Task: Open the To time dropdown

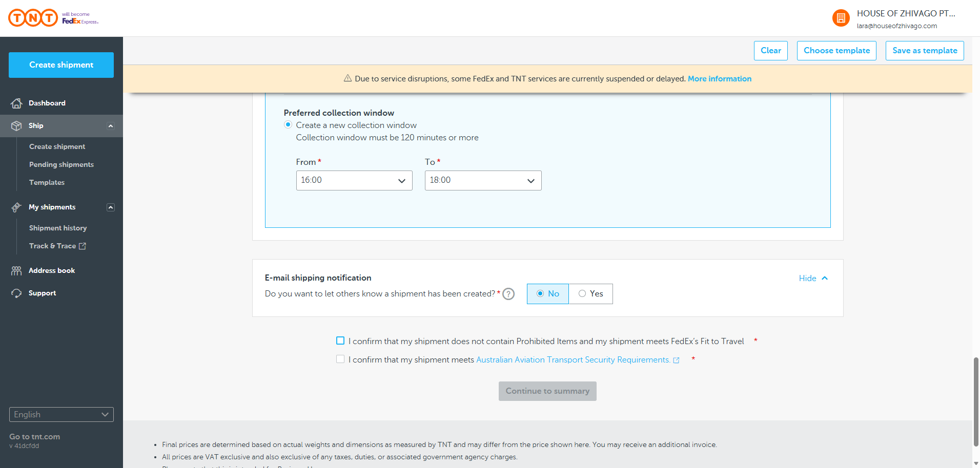Action: (x=483, y=181)
